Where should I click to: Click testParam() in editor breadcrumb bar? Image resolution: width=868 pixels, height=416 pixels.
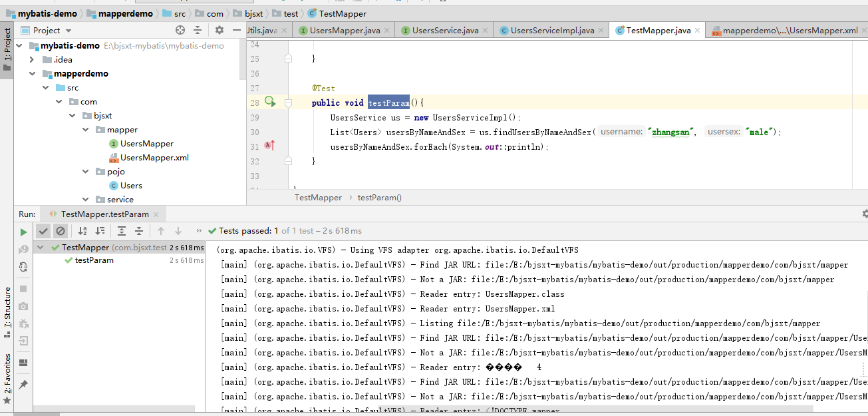(379, 198)
